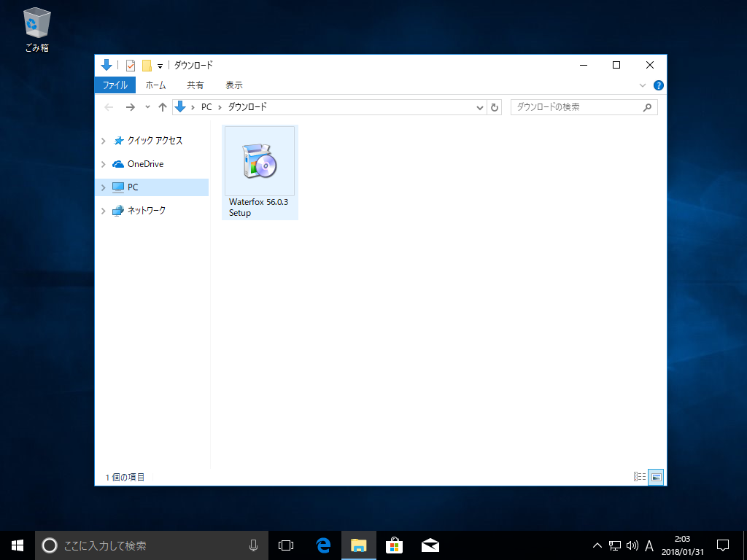Viewport: 747px width, 560px height.
Task: Select the Waterfox 56.0.3 Setup installer icon
Action: pyautogui.click(x=260, y=161)
